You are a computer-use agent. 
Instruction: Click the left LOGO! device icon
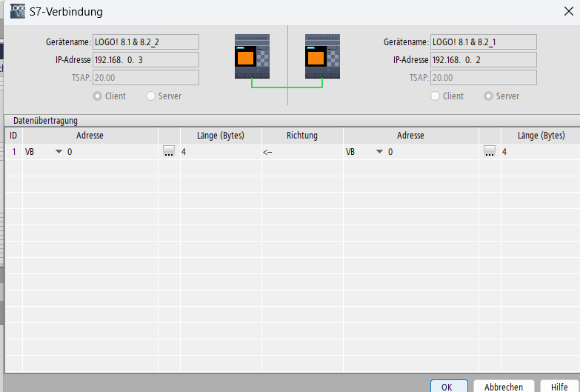tap(252, 56)
